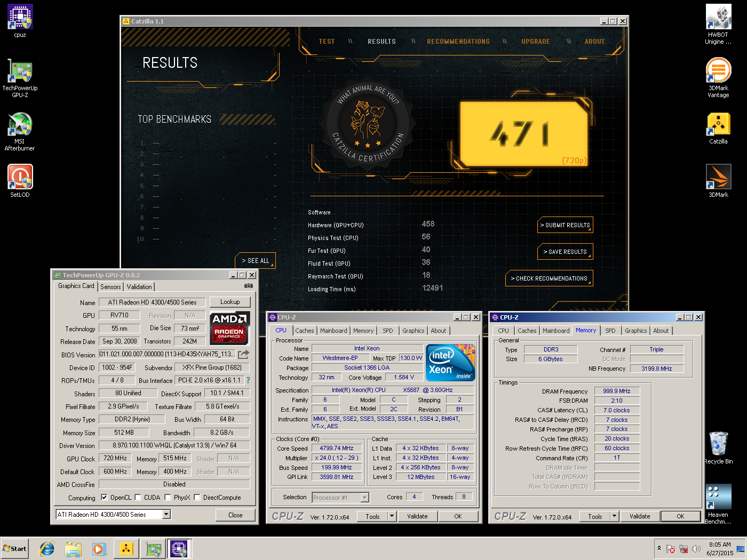
Task: Switch to CPU-Z via taskbar button
Action: [180, 548]
